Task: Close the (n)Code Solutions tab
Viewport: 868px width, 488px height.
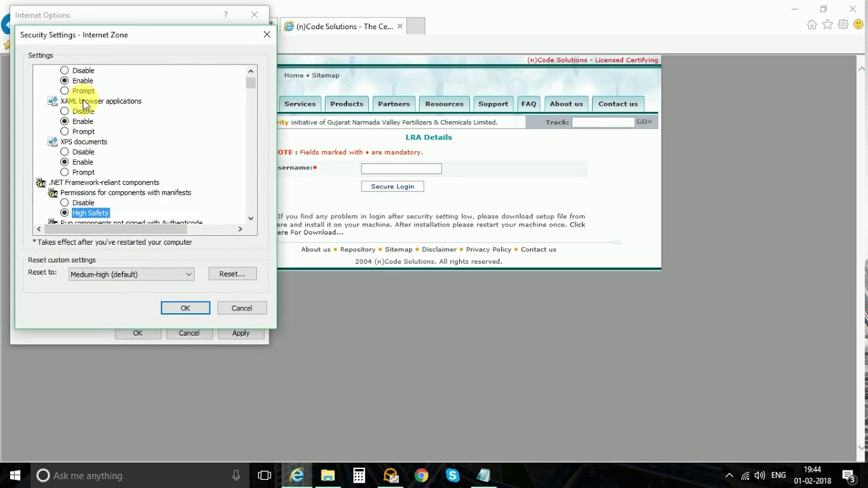Action: tap(400, 26)
